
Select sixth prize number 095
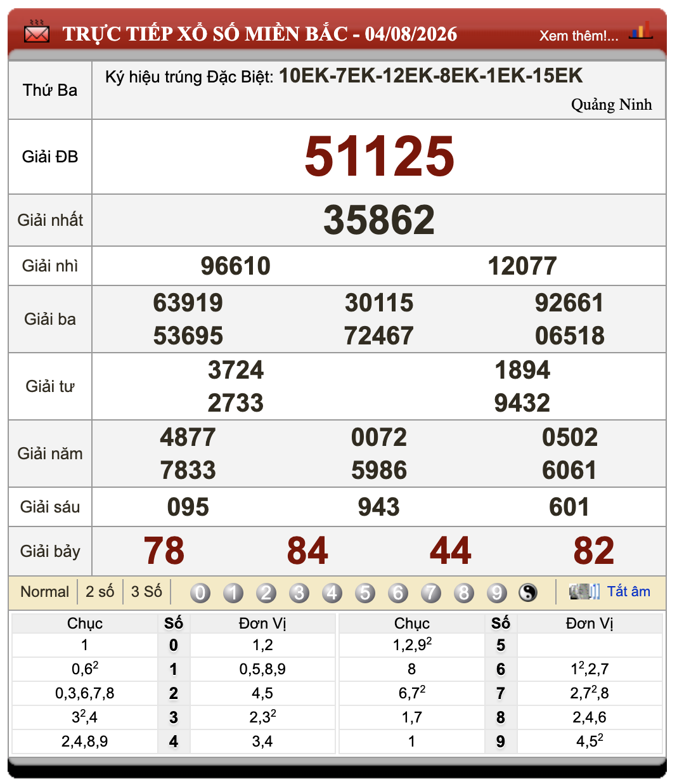tap(188, 507)
